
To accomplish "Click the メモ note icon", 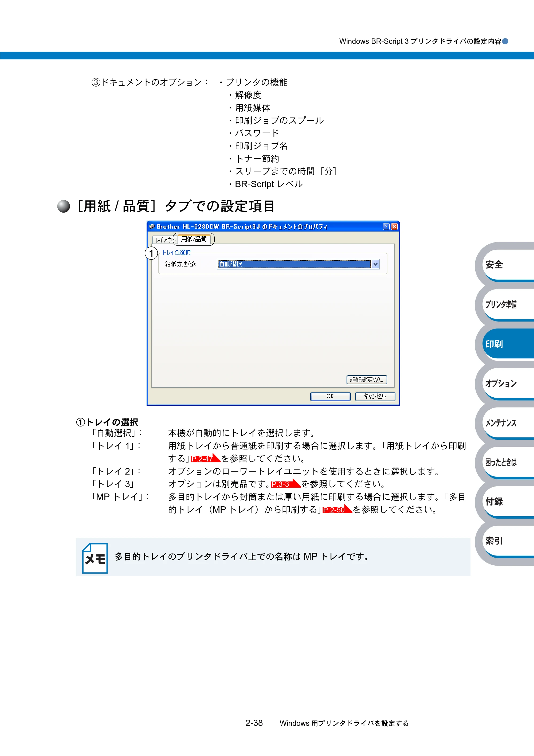I will point(95,558).
